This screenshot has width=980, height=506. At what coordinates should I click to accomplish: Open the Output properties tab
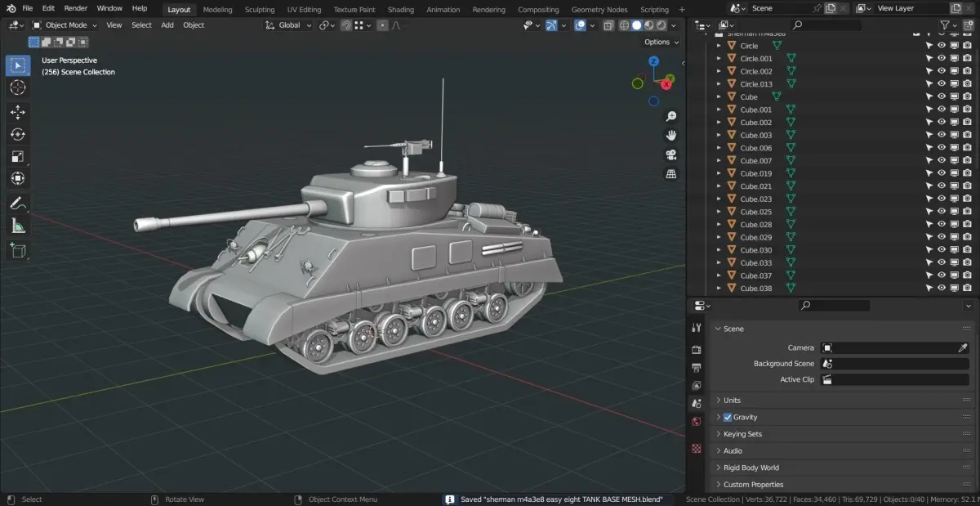tap(697, 368)
